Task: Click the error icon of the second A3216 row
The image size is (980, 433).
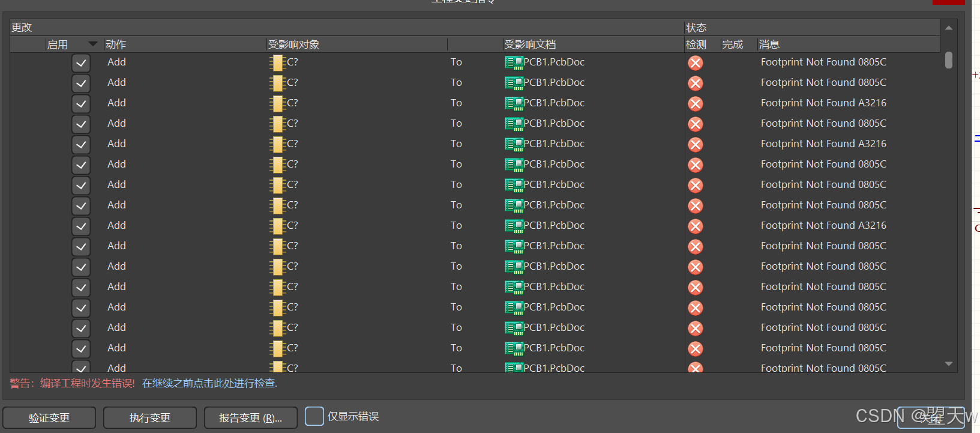Action: [696, 145]
